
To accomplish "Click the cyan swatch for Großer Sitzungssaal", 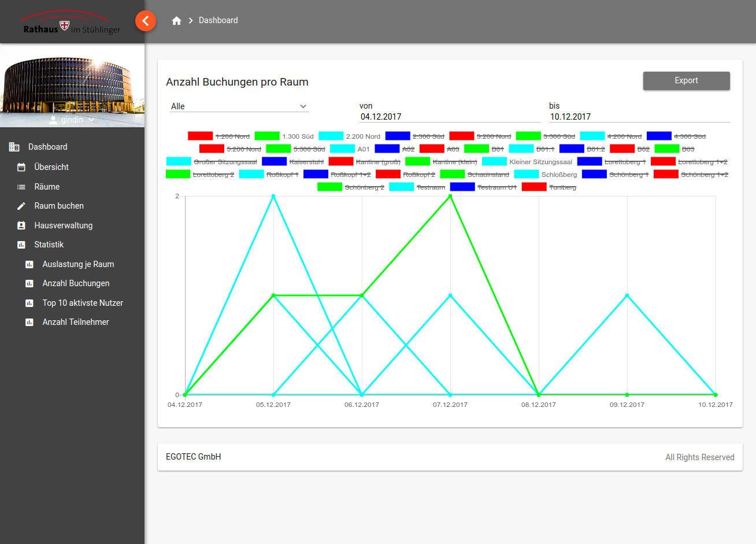I will [x=179, y=161].
